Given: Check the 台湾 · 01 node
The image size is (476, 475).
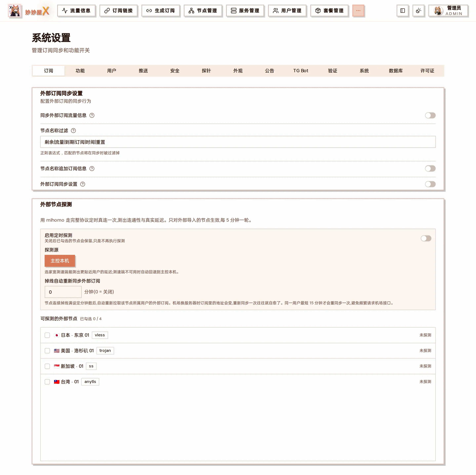Looking at the screenshot, I should 47,382.
